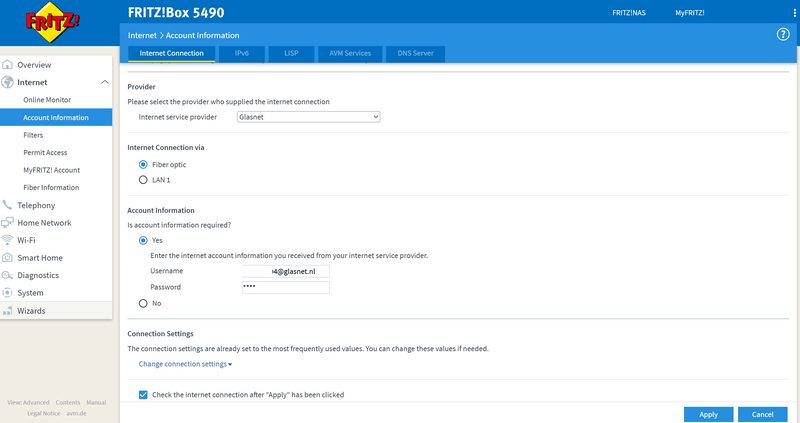Click the FRITZ! logo
The image size is (800, 423).
(x=53, y=22)
